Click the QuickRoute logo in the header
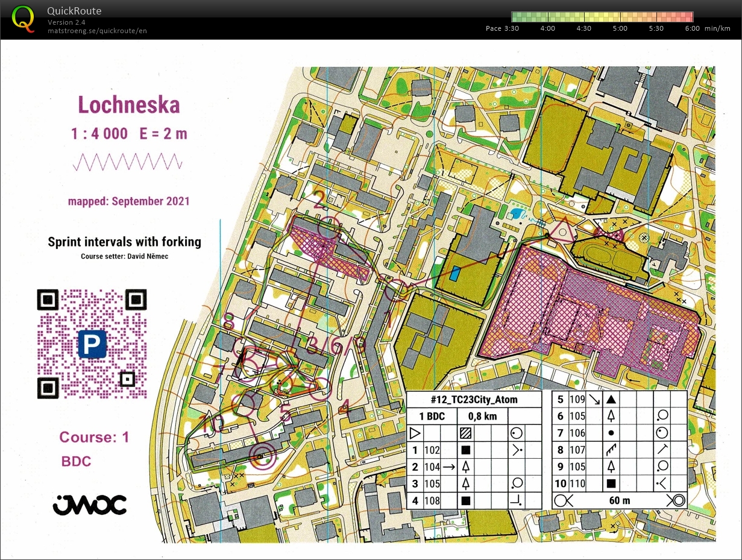The height and width of the screenshot is (560, 742). click(23, 18)
